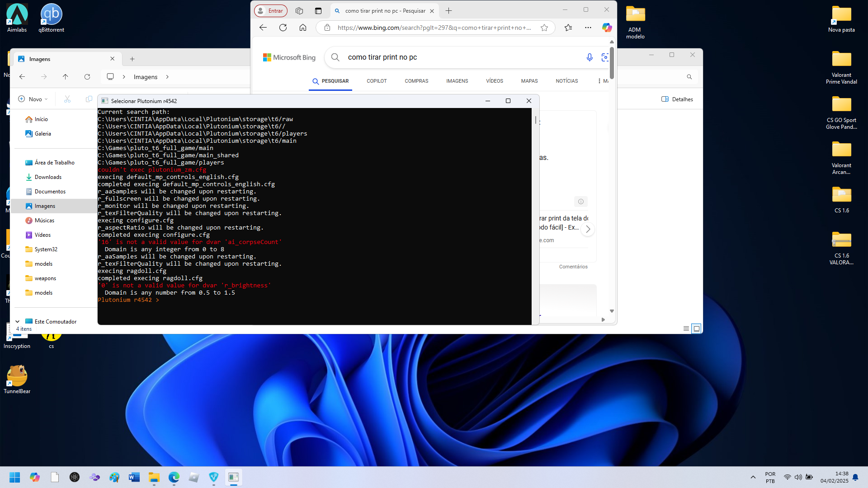Open Edge tab actions menu icon
Image resolution: width=868 pixels, height=488 pixels.
pyautogui.click(x=318, y=11)
